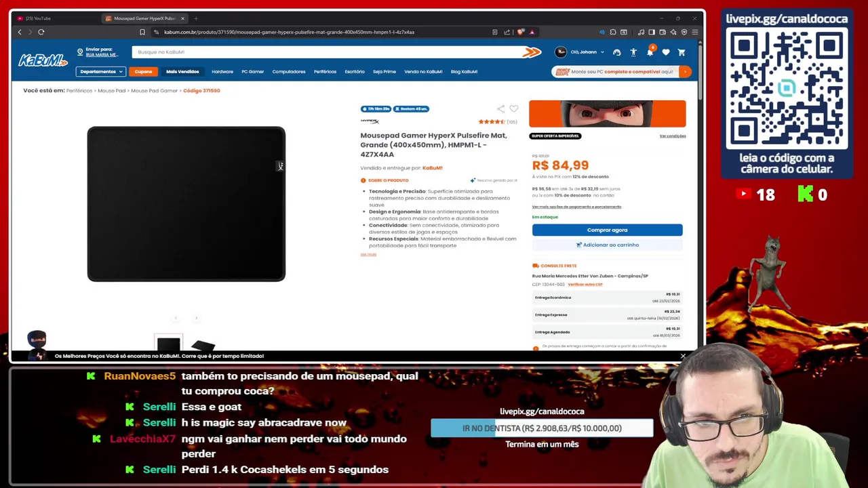The image size is (868, 488).
Task: Open the VPN shield icon in toolbar
Action: 684,32
